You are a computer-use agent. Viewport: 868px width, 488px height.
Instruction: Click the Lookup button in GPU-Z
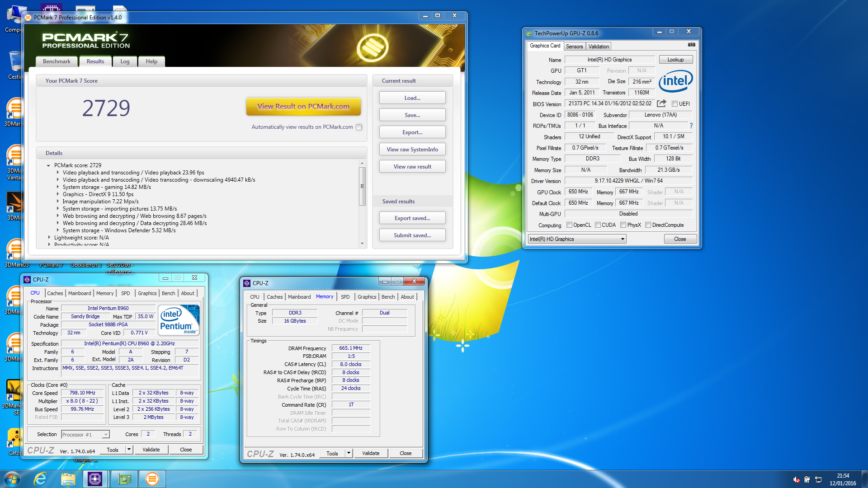(675, 60)
